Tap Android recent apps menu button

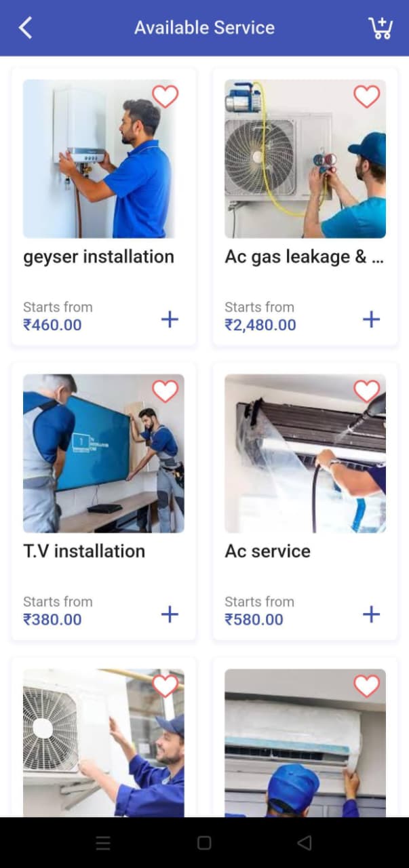tap(103, 843)
